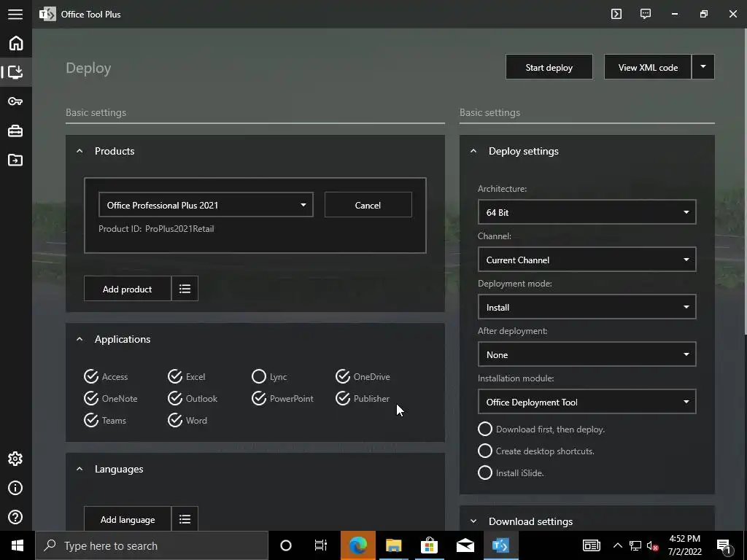Open the notification center icon

coord(724,545)
